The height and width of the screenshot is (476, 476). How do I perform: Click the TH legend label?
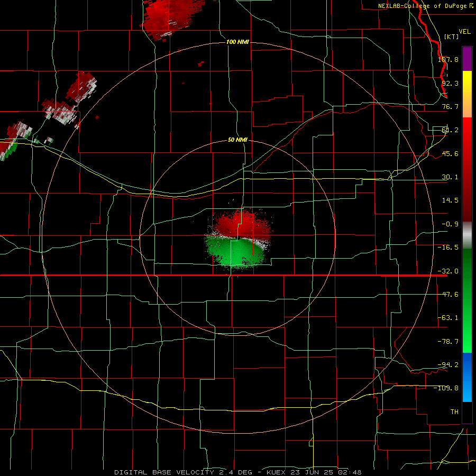[454, 411]
